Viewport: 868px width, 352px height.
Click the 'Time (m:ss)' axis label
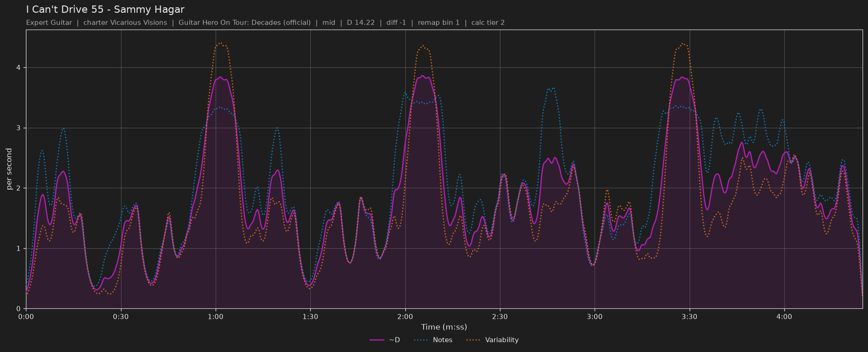click(444, 327)
